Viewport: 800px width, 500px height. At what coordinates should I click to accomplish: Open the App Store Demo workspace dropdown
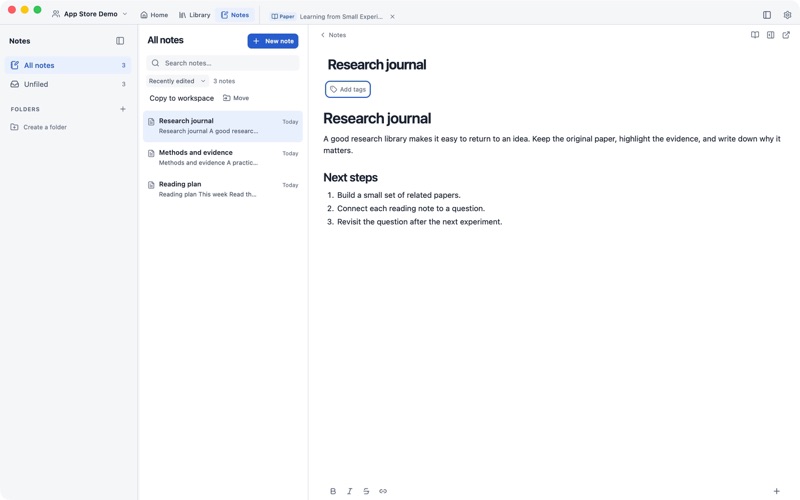tap(90, 14)
